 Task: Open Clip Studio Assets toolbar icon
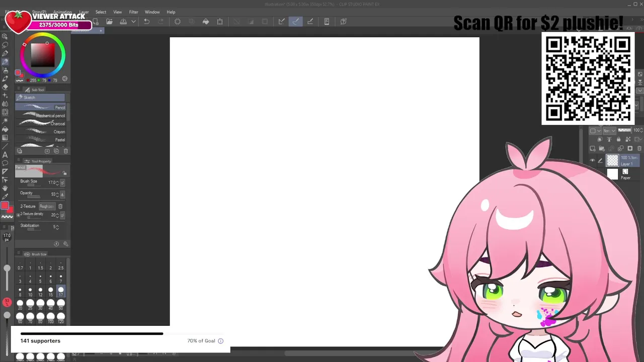tap(327, 22)
